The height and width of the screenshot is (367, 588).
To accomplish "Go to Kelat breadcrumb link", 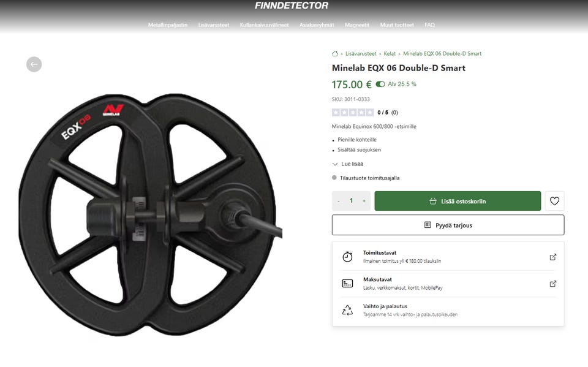I will pos(390,54).
